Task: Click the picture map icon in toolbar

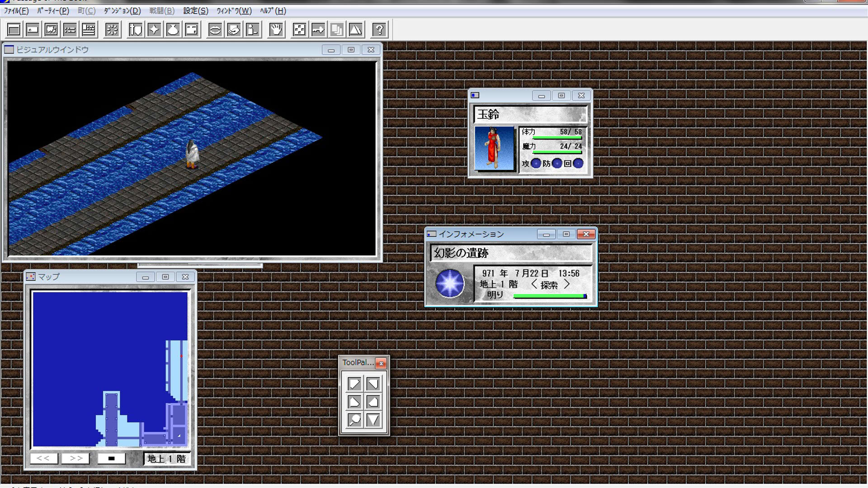Action: [x=51, y=30]
